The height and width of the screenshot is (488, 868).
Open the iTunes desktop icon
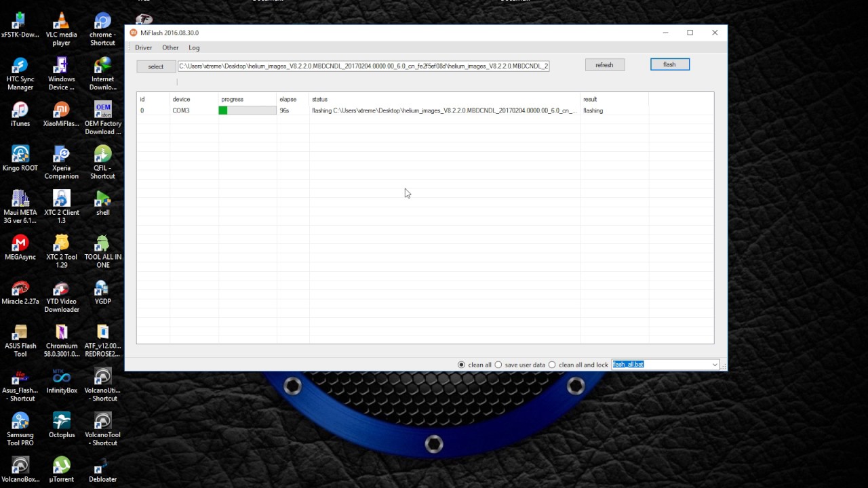[20, 114]
